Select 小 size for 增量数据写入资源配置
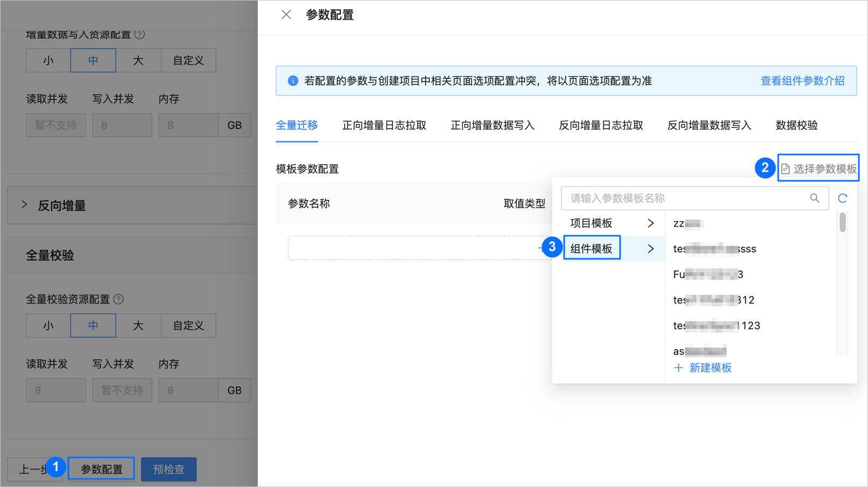868x487 pixels. point(48,60)
